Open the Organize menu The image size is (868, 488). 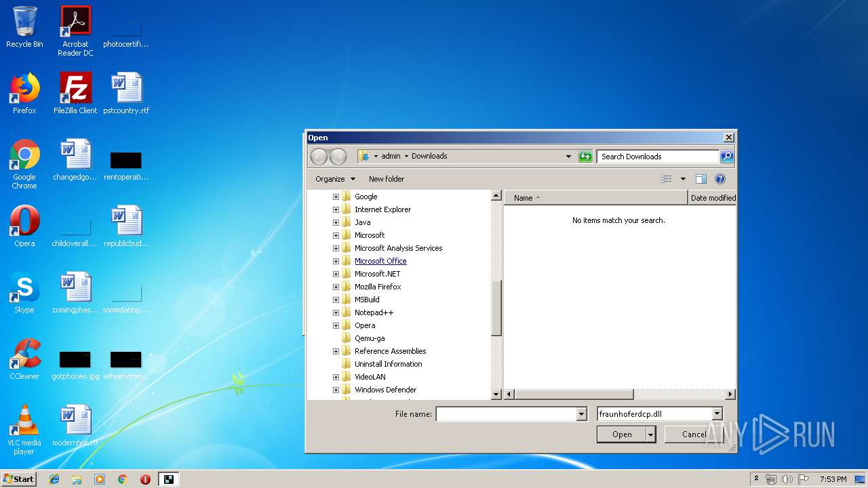pos(335,179)
